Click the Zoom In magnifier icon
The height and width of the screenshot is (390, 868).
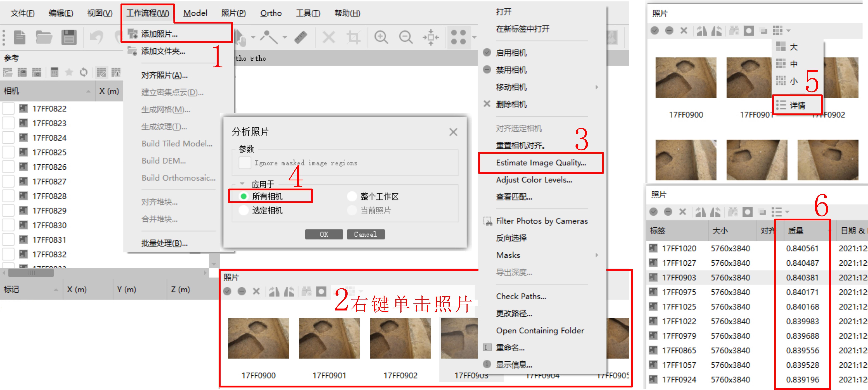pyautogui.click(x=381, y=37)
